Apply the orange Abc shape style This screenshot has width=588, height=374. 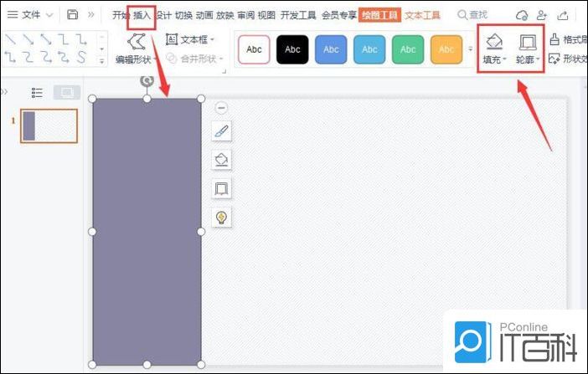click(446, 49)
